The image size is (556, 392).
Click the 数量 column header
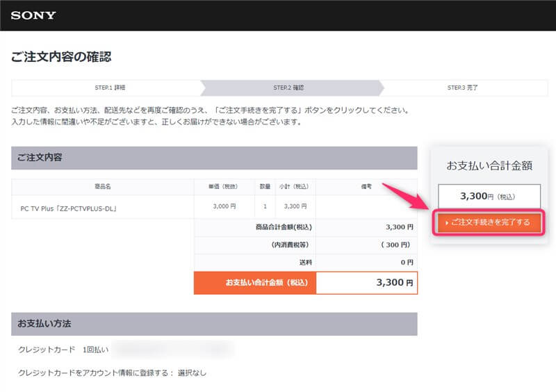click(x=265, y=186)
